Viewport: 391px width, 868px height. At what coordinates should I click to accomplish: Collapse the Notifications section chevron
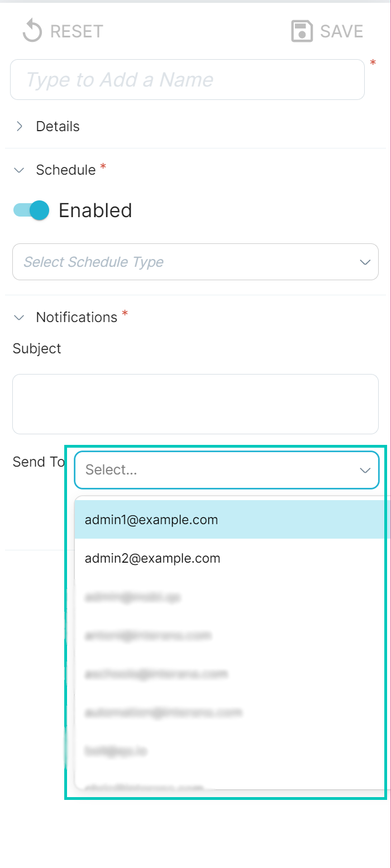click(20, 318)
